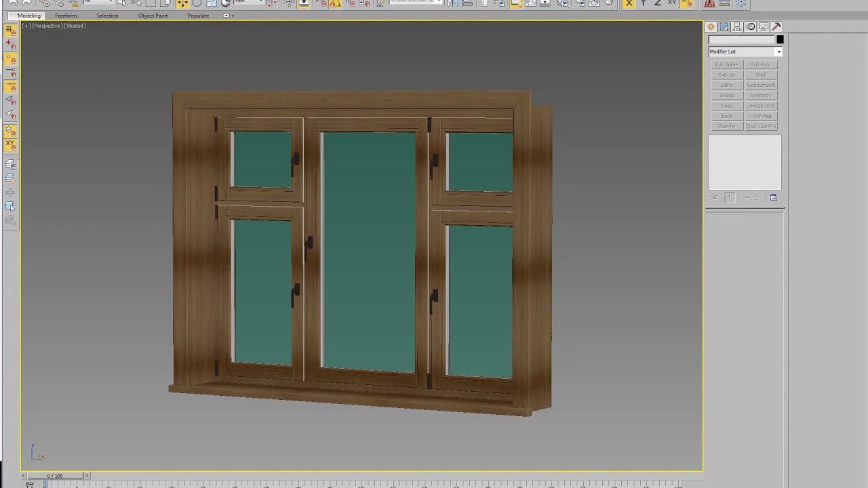Toggle the Keyboard Shortcut Override button
868x488 pixels.
tap(304, 3)
